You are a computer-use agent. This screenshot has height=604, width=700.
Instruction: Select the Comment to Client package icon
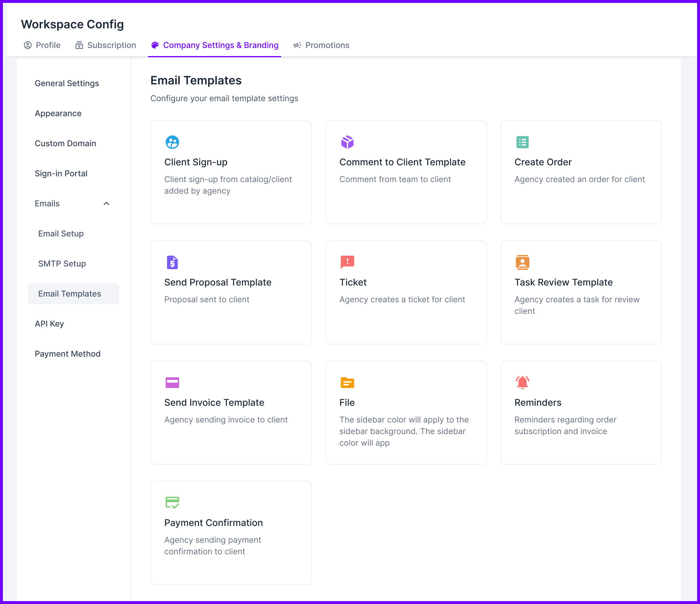click(x=347, y=142)
